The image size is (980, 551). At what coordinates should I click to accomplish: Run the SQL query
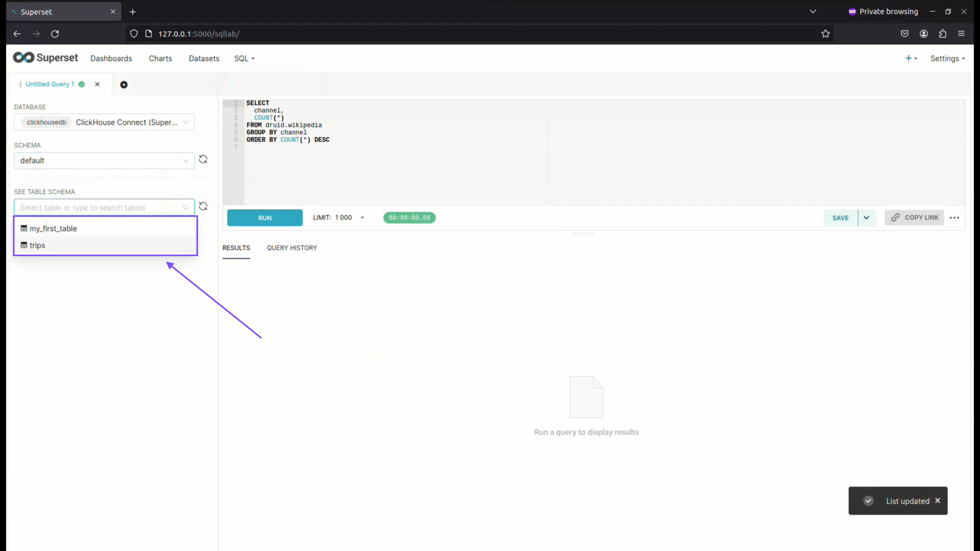coord(264,218)
